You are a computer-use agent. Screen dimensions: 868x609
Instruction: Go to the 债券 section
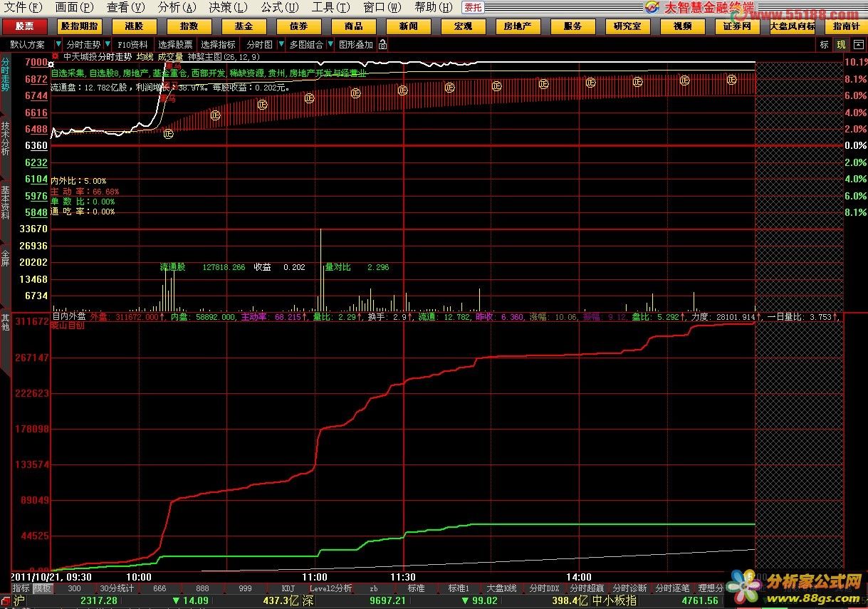click(x=298, y=26)
